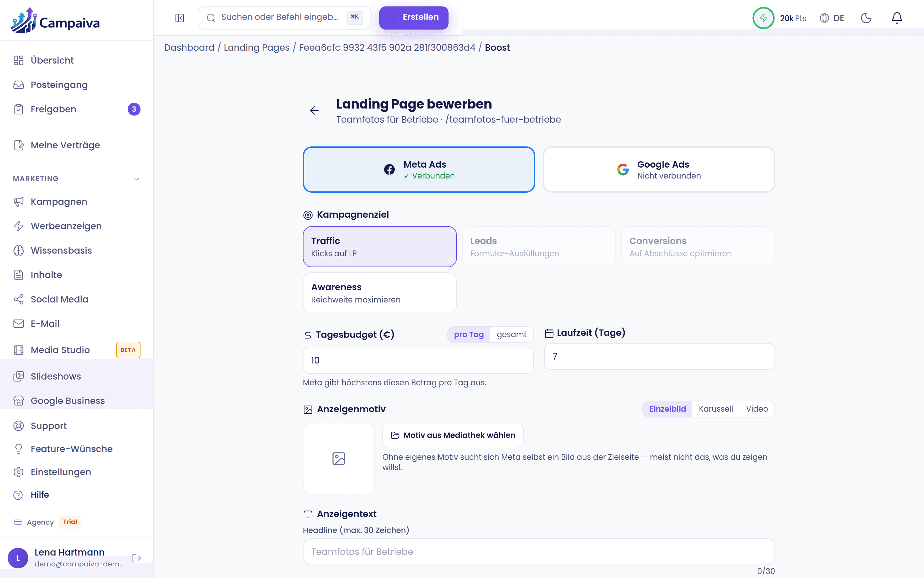Open Posteingang inbox
This screenshot has height=578, width=924.
click(77, 85)
